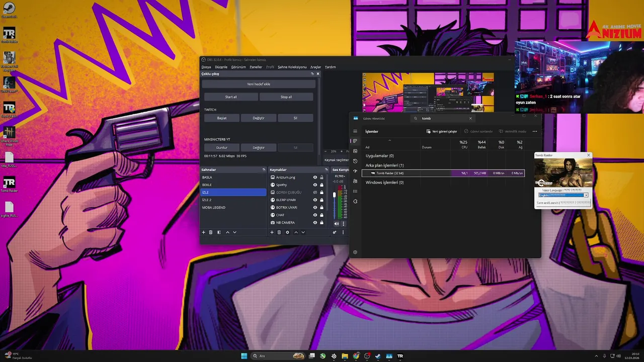The width and height of the screenshot is (644, 362).
Task: Toggle visibility of Anizium.png source
Action: 315,177
